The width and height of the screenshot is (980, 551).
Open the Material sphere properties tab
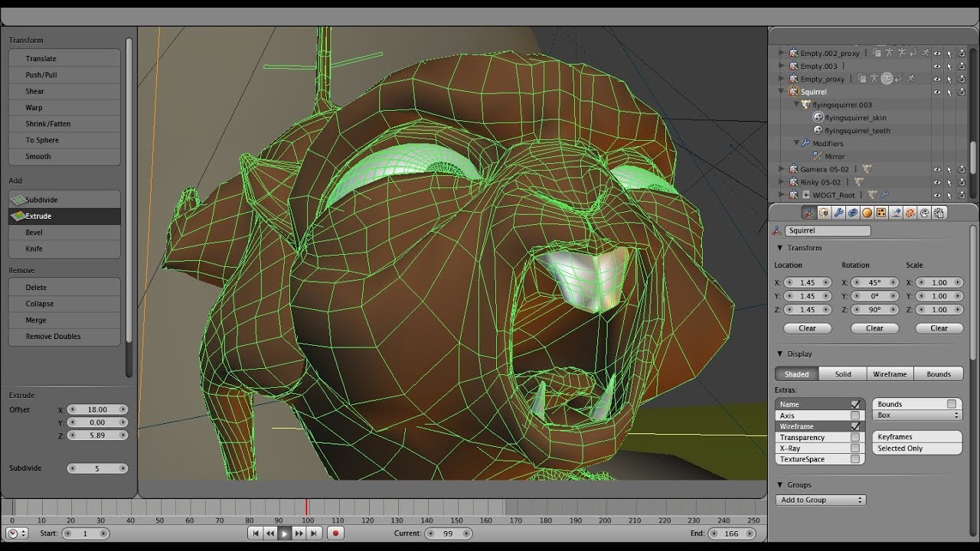point(867,213)
